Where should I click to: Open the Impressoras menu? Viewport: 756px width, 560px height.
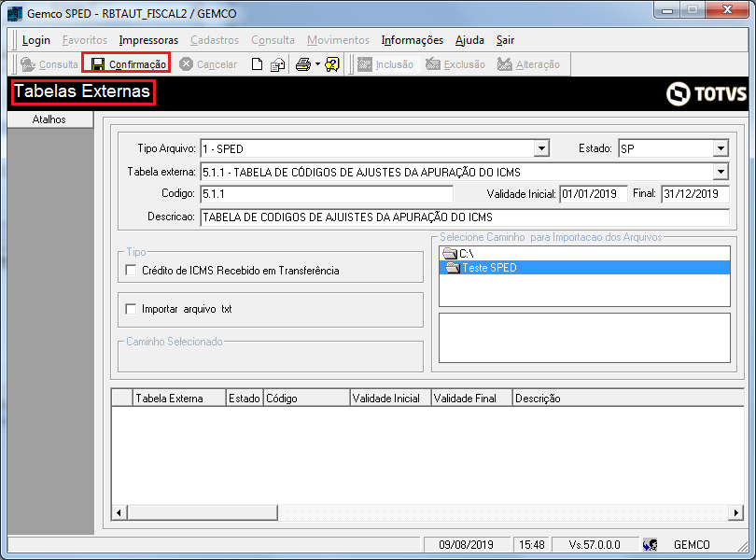point(148,40)
